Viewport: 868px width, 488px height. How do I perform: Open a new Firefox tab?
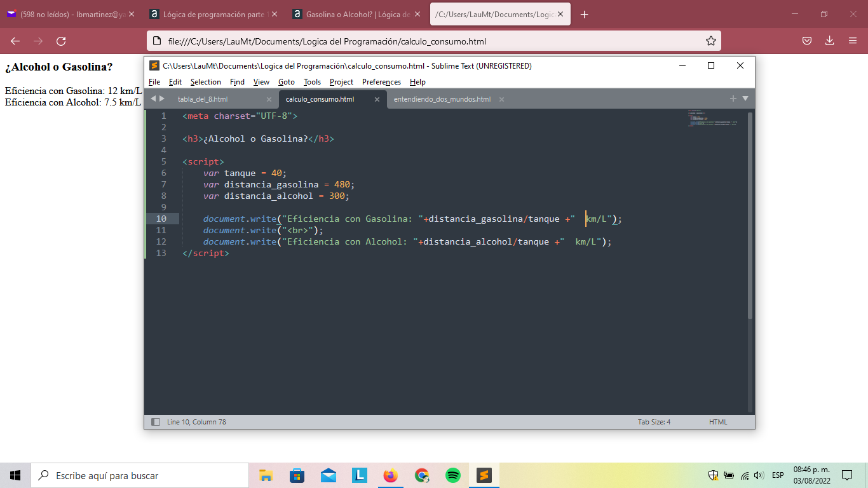[585, 15]
